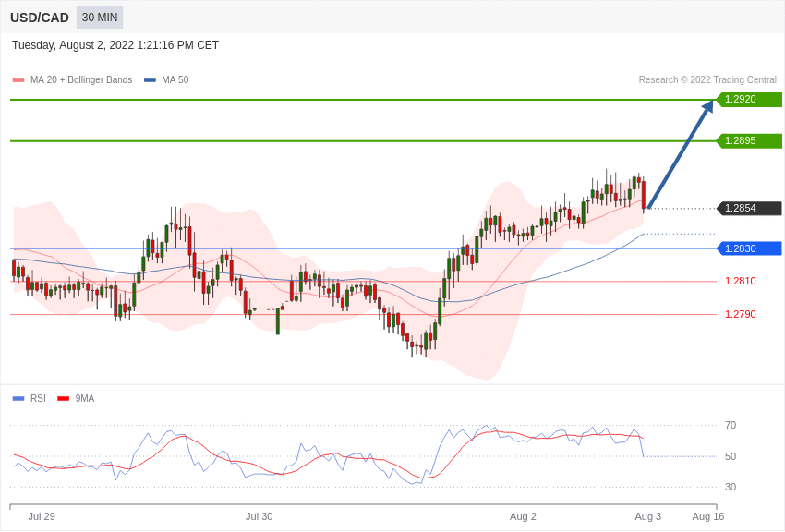Click the MA 50 legend swatch
Image resolution: width=785 pixels, height=532 pixels.
(150, 80)
